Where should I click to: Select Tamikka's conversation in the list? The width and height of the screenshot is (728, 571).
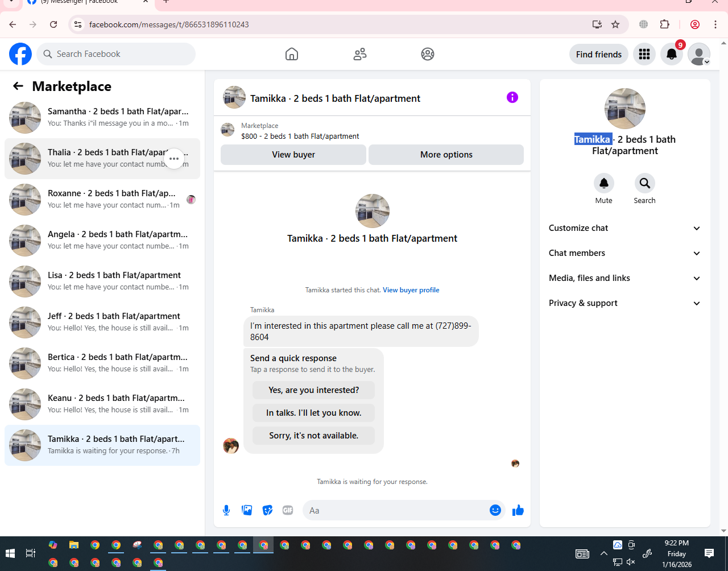pos(102,445)
